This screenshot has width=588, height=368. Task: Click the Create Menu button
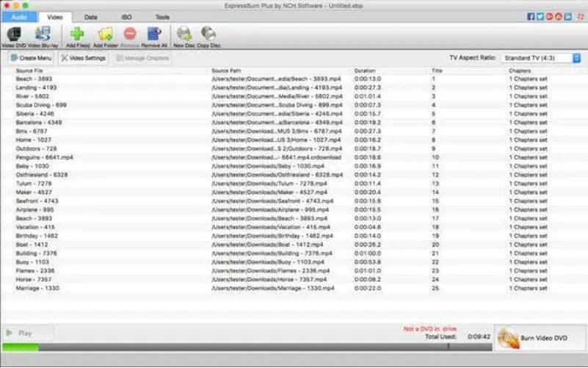click(31, 57)
